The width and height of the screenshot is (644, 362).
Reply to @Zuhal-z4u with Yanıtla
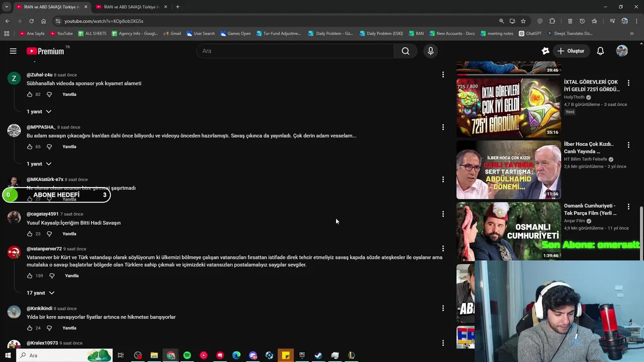click(x=69, y=95)
